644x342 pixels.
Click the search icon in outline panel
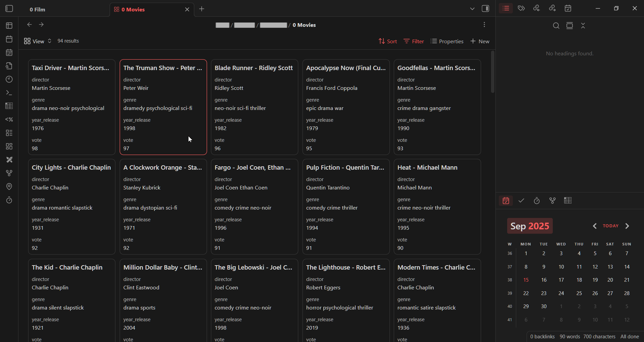pyautogui.click(x=556, y=26)
